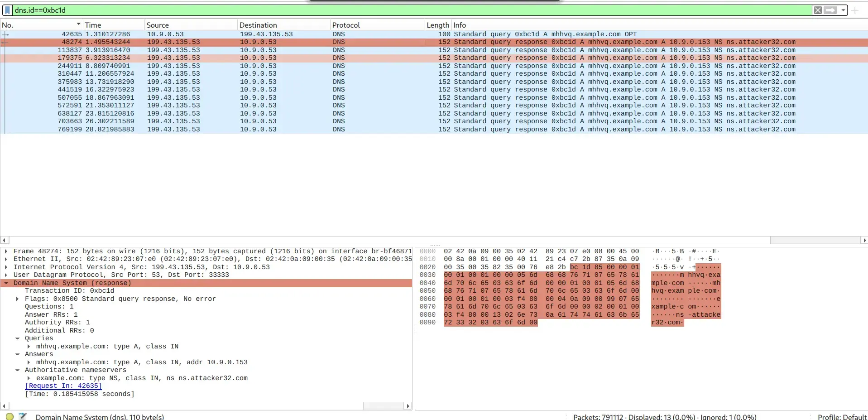Select packet 179375 in the packet list
This screenshot has width=868, height=420.
(434, 58)
